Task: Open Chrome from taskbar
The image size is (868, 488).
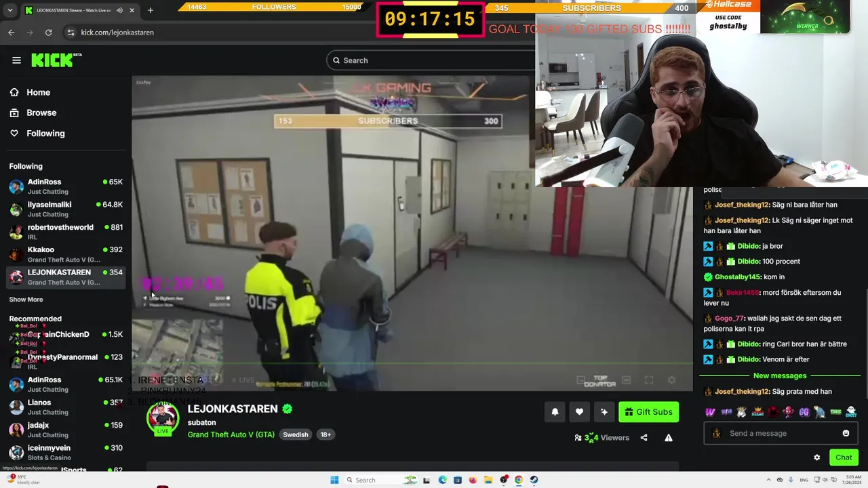Action: coord(518,480)
